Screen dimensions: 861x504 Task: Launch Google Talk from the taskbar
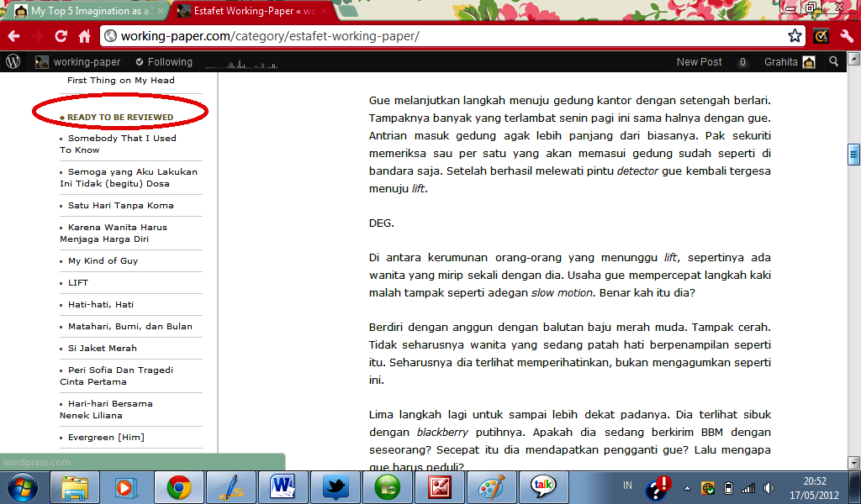pyautogui.click(x=542, y=486)
